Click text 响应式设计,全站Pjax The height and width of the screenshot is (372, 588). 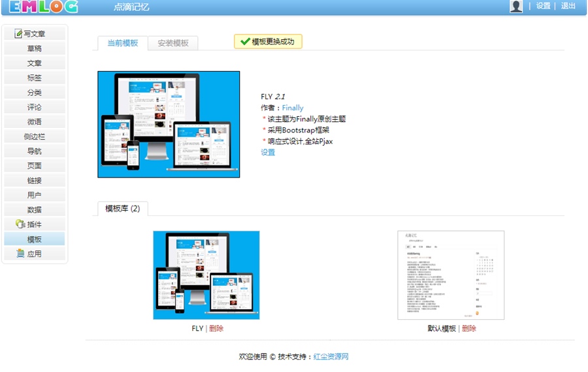pyautogui.click(x=300, y=141)
